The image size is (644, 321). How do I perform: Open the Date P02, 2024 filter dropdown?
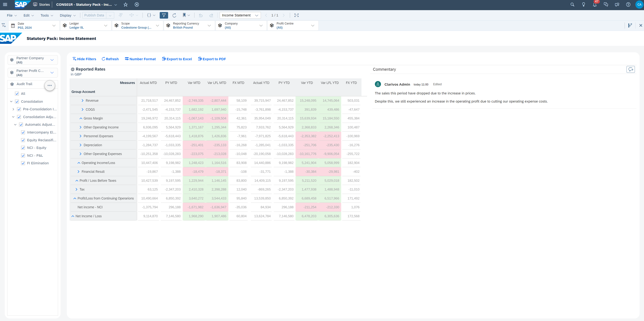coord(34,26)
